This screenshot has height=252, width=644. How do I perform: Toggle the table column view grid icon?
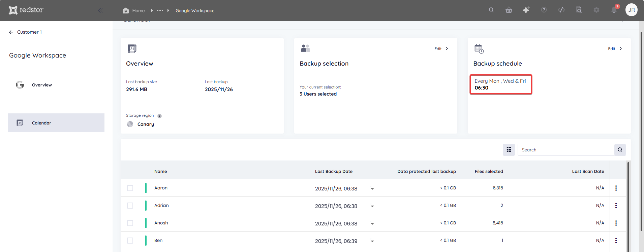pyautogui.click(x=509, y=150)
